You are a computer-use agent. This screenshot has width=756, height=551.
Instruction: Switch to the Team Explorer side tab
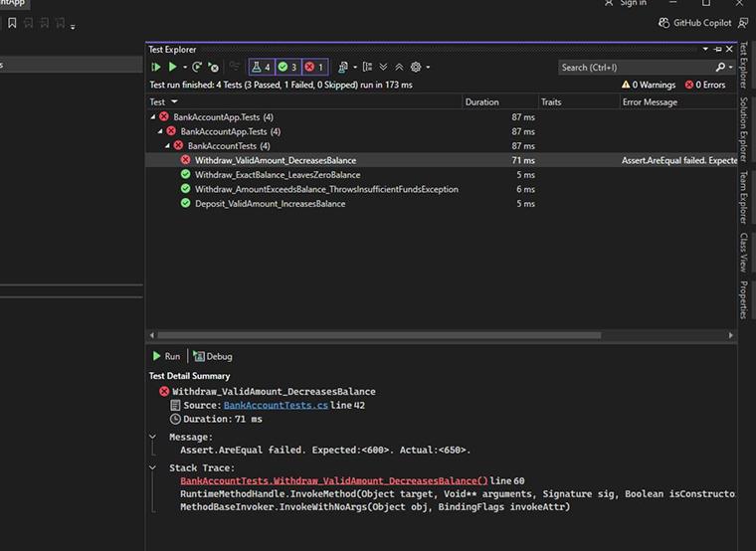(743, 198)
